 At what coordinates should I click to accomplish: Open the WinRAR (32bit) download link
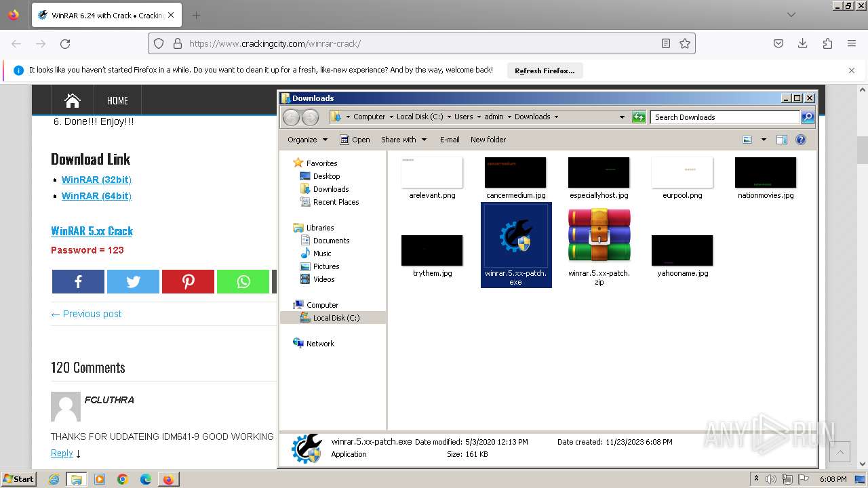[96, 180]
